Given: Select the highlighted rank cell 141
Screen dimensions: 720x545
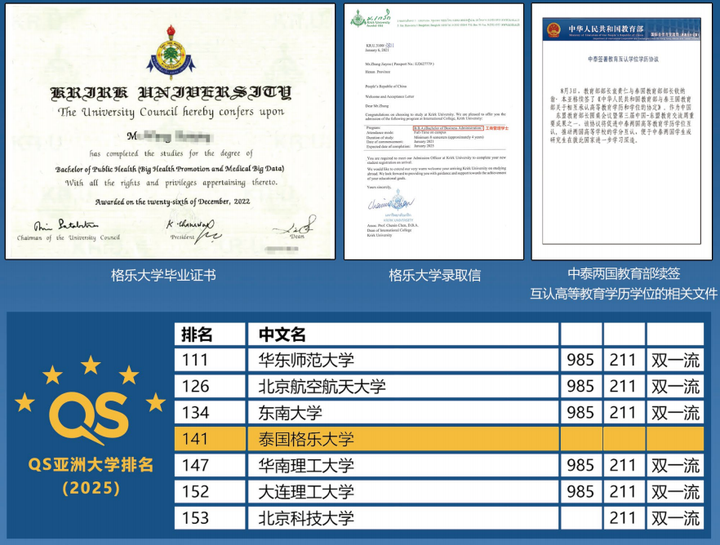Looking at the screenshot, I should 210,439.
